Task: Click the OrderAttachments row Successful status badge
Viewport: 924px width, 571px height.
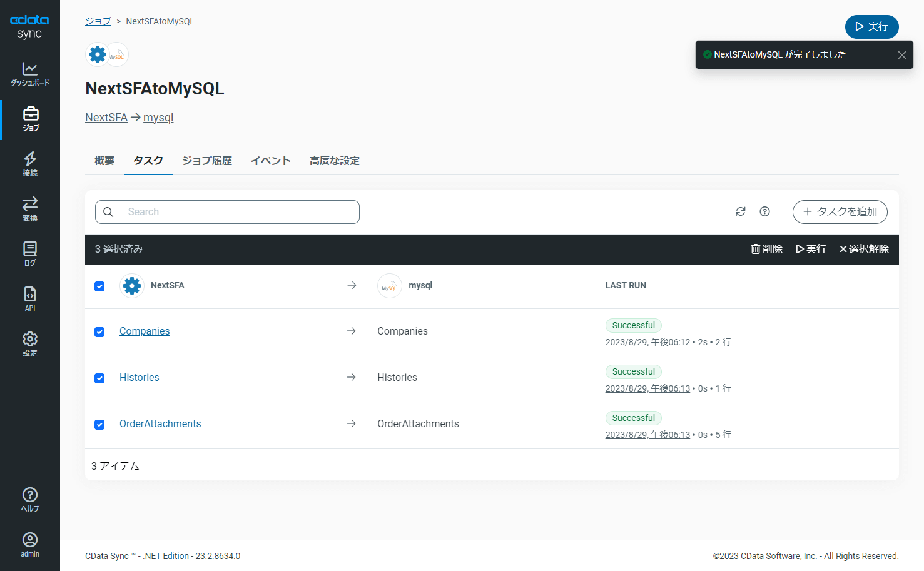Action: [x=634, y=418]
